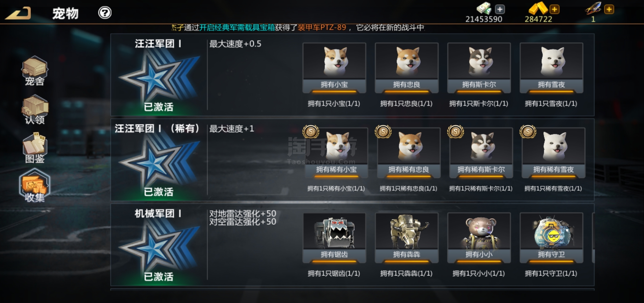Select the 拥有稀有雪夜 rare card
Screen dimensions: 644x303
point(553,153)
